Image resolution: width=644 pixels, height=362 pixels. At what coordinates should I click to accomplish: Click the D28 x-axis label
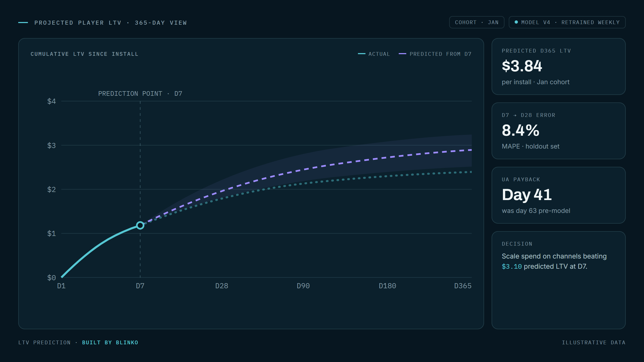coord(222,286)
